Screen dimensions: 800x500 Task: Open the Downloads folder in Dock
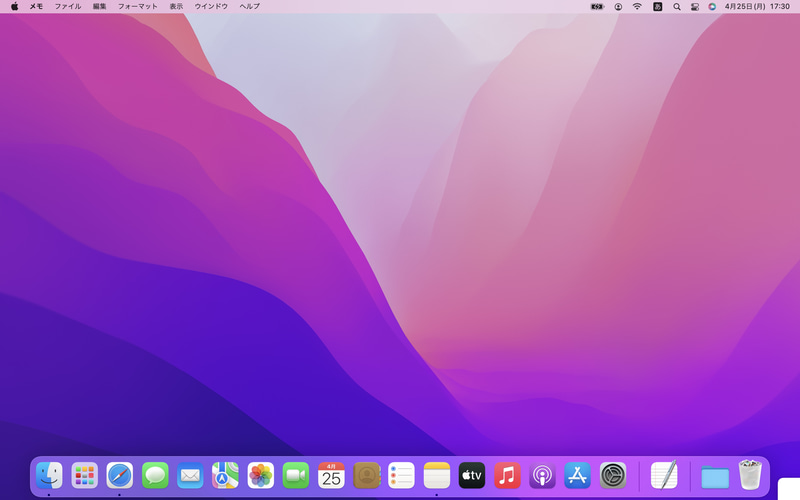click(x=715, y=477)
